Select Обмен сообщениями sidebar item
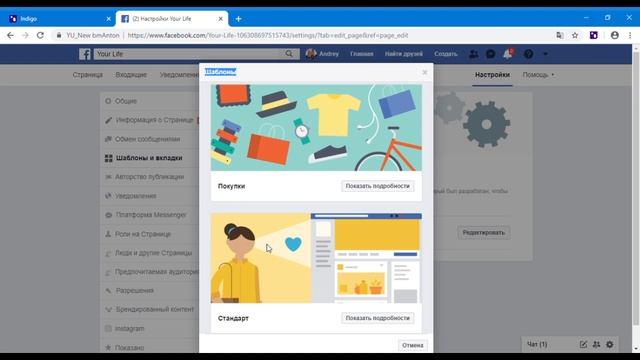Screen dimensions: 640x360 pos(149,139)
